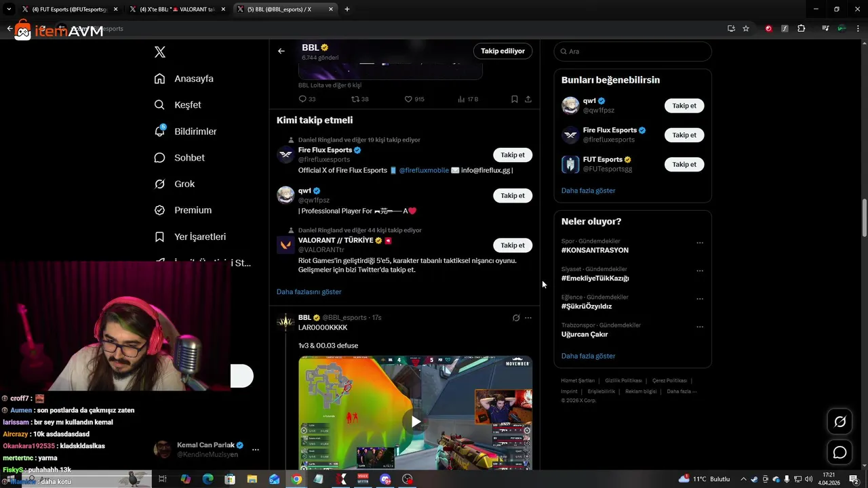The height and width of the screenshot is (488, 868).
Task: Open a new browser tab
Action: (347, 9)
